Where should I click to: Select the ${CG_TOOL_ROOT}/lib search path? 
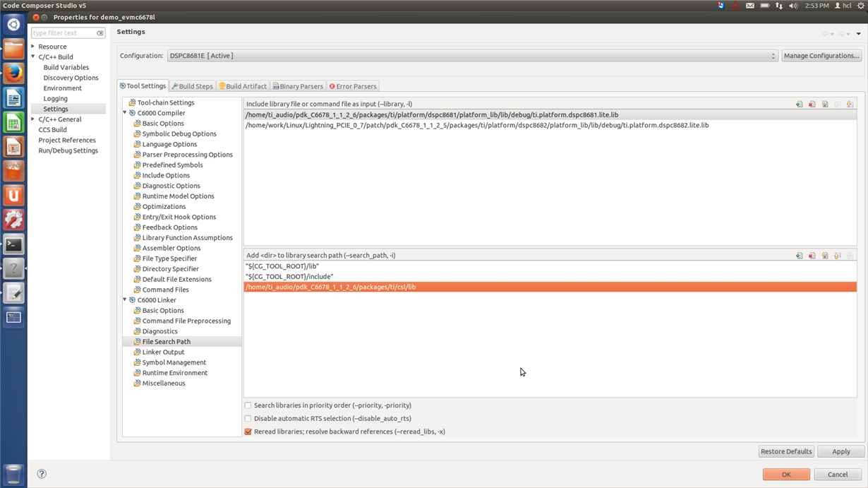pyautogui.click(x=550, y=266)
